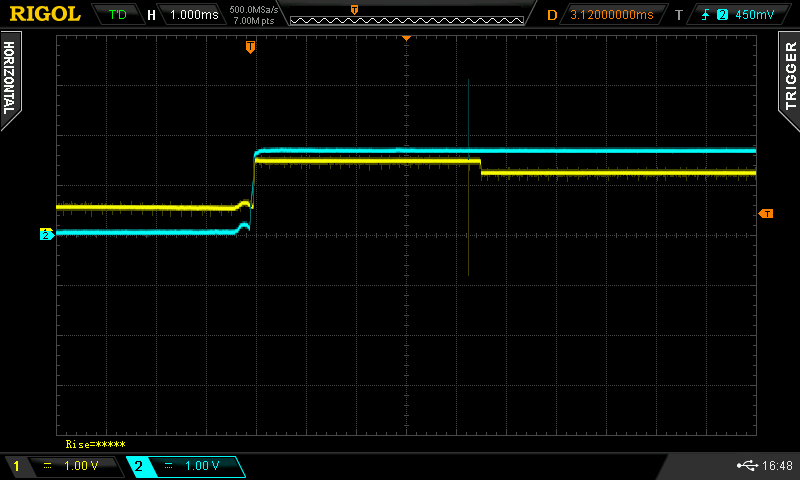Image resolution: width=800 pixels, height=480 pixels.
Task: Click the RIGOL logo
Action: [x=45, y=14]
